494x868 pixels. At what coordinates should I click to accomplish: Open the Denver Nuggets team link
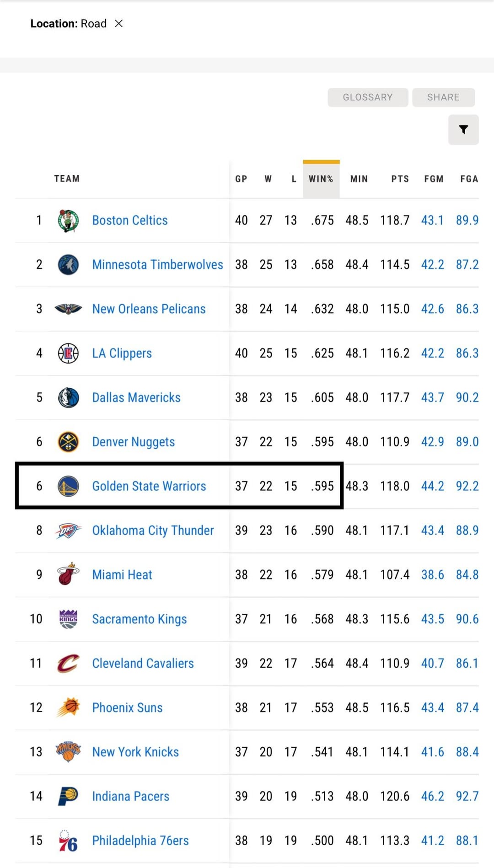pos(134,442)
